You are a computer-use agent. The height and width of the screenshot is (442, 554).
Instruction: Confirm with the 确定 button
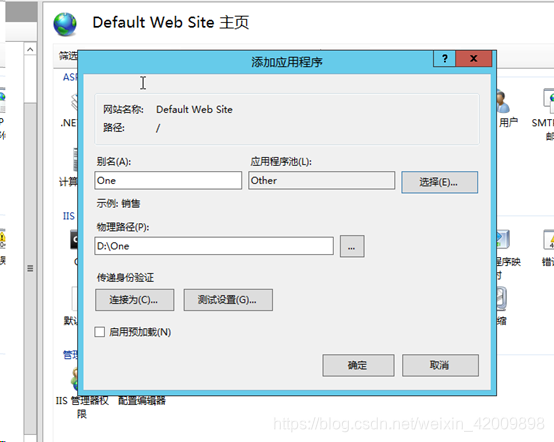click(358, 365)
